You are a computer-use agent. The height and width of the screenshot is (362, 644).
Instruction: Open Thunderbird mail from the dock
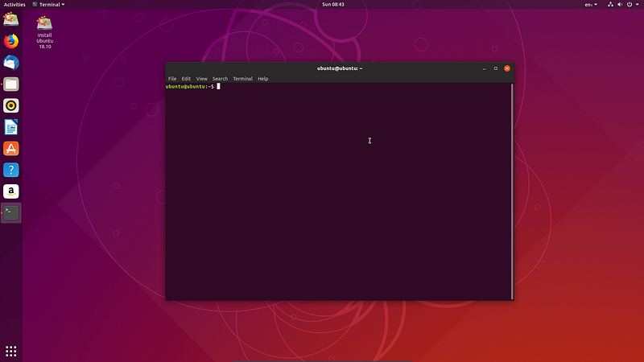tap(11, 63)
